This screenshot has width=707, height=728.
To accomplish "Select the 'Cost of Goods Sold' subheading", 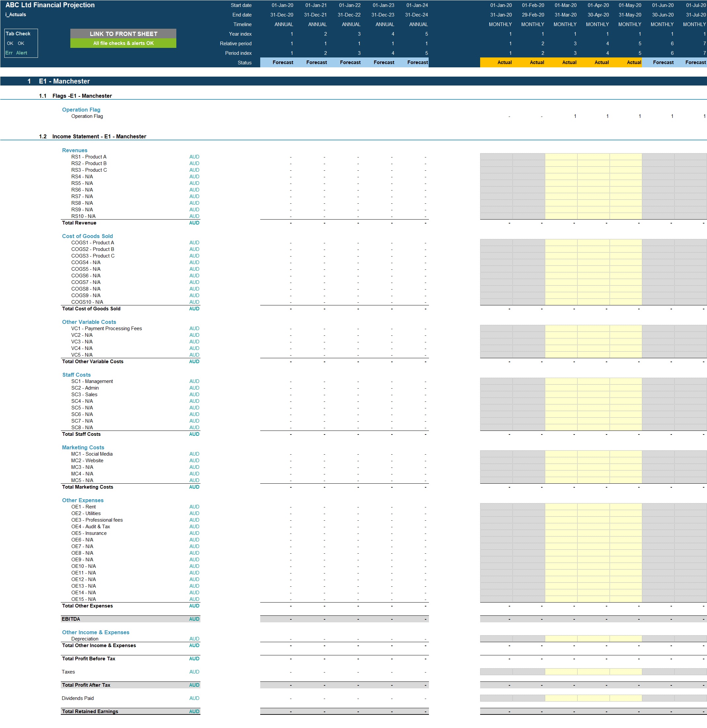I will coord(87,236).
